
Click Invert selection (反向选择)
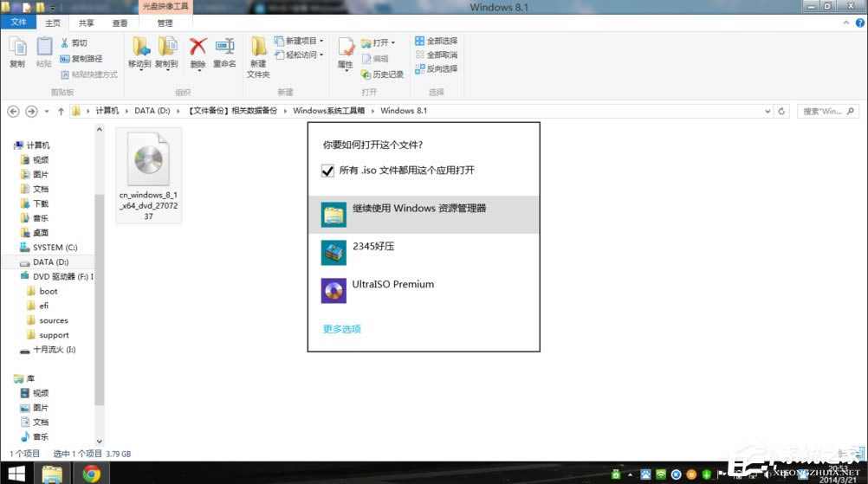pyautogui.click(x=437, y=68)
